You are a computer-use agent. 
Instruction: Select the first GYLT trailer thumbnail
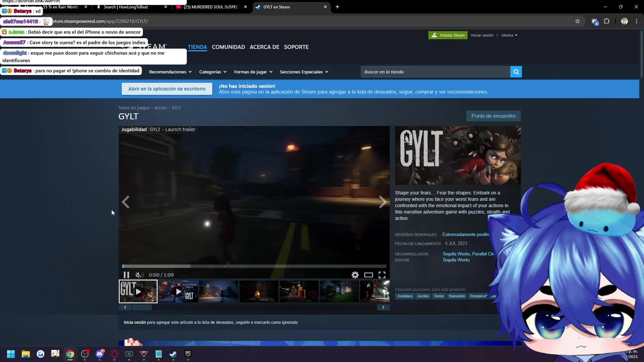pos(138,291)
